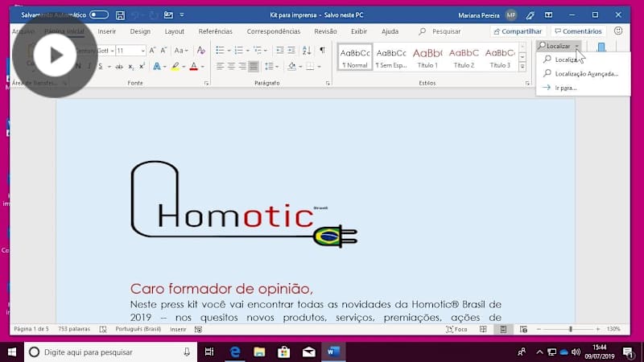Switch to Web Layout view
This screenshot has height=362, width=644.
(x=523, y=329)
